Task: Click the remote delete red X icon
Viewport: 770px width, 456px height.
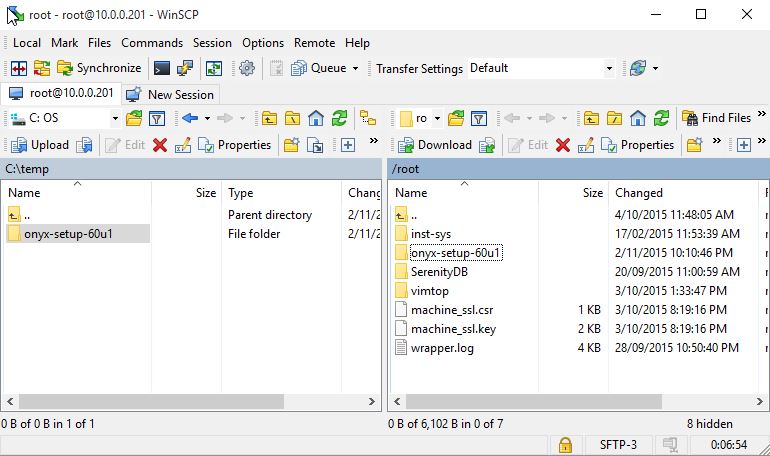Action: pos(563,145)
